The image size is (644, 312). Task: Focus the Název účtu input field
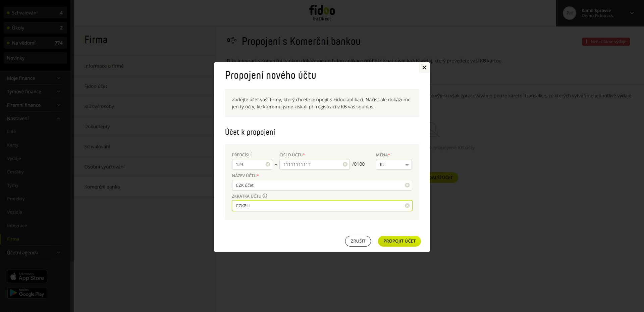point(322,185)
